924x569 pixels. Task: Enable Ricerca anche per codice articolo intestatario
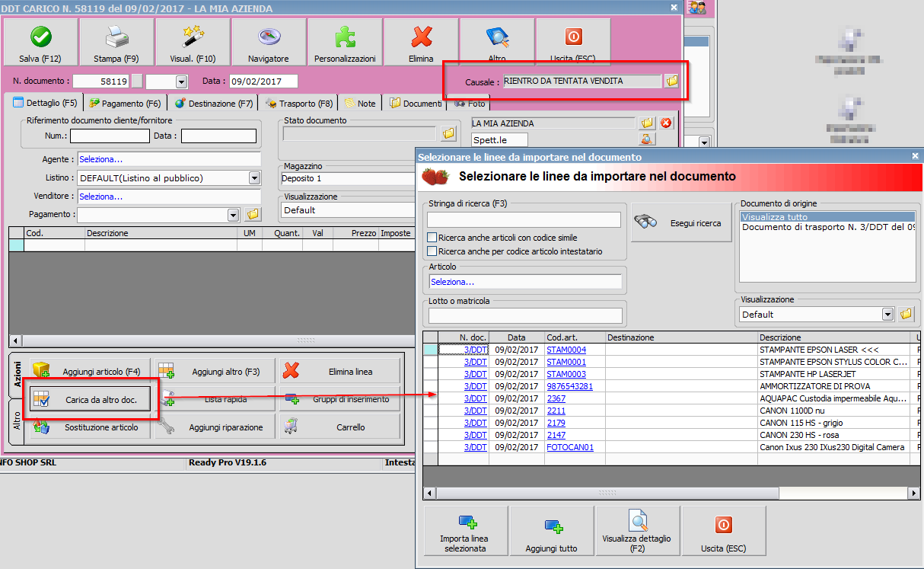point(432,251)
